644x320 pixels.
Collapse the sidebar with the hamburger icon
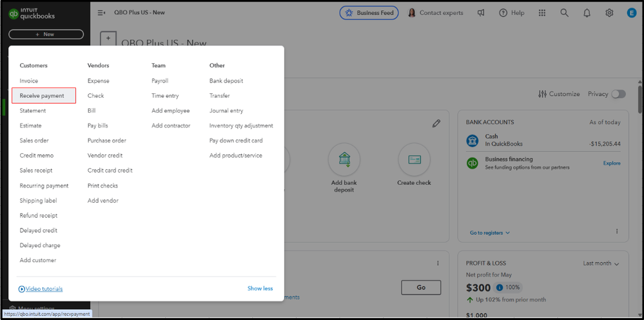(x=101, y=13)
